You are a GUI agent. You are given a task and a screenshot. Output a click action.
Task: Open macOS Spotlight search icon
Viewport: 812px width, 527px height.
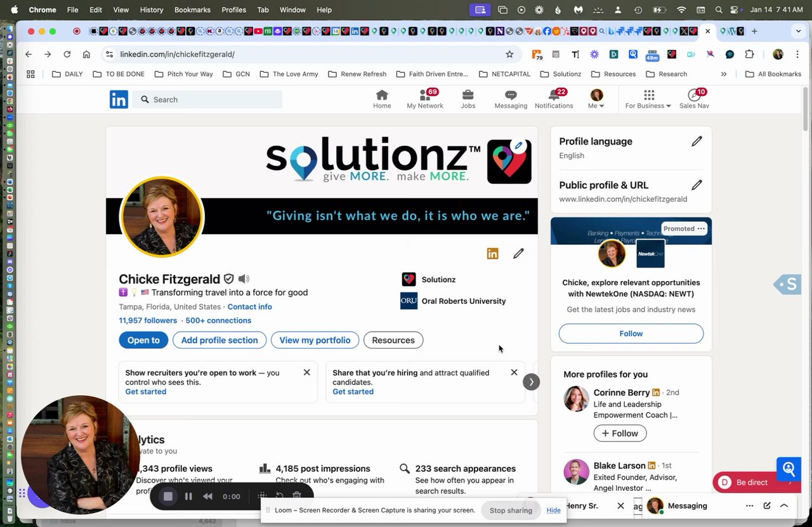pyautogui.click(x=719, y=10)
